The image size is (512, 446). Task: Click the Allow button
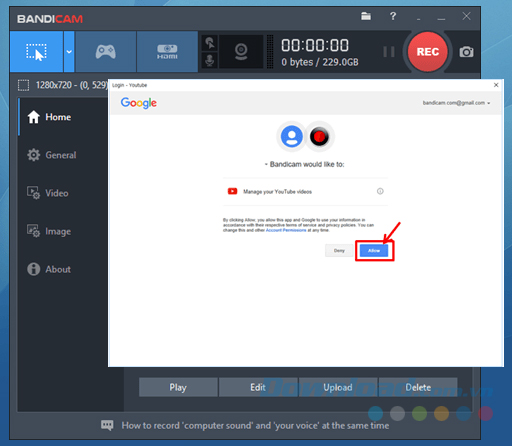tap(374, 251)
